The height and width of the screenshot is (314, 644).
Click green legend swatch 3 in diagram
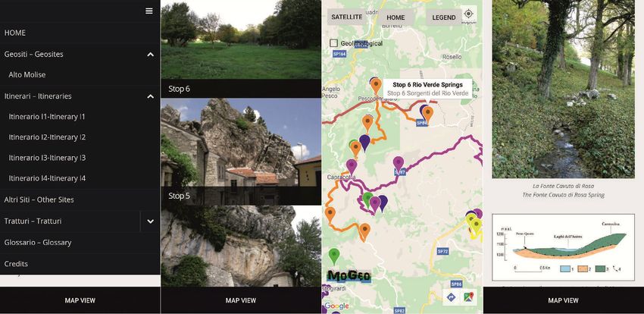pyautogui.click(x=600, y=268)
